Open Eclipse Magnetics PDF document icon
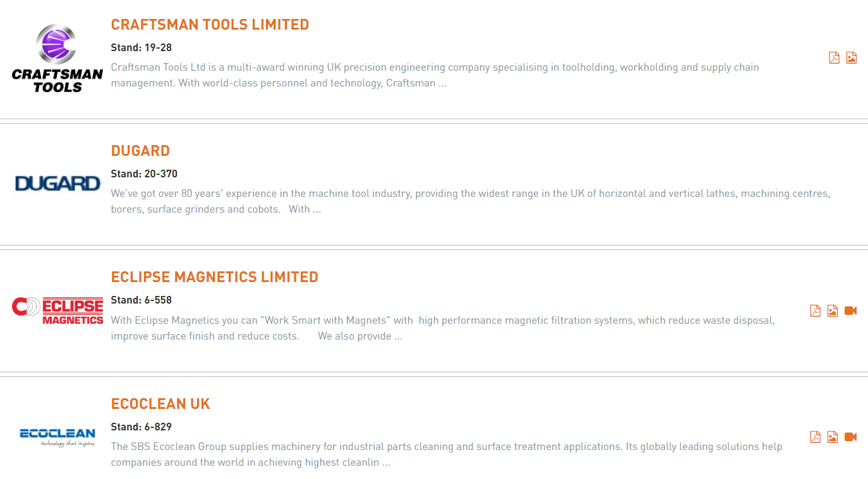Image resolution: width=868 pixels, height=479 pixels. pos(816,310)
